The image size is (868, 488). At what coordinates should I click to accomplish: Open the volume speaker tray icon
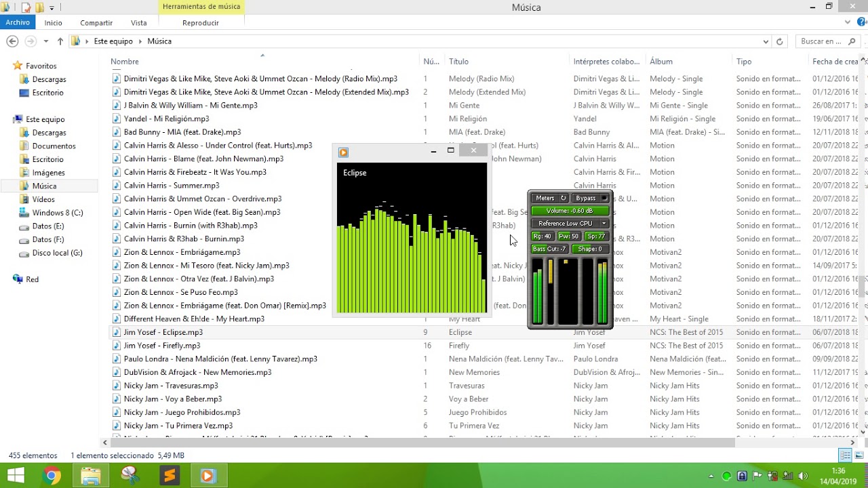[804, 476]
